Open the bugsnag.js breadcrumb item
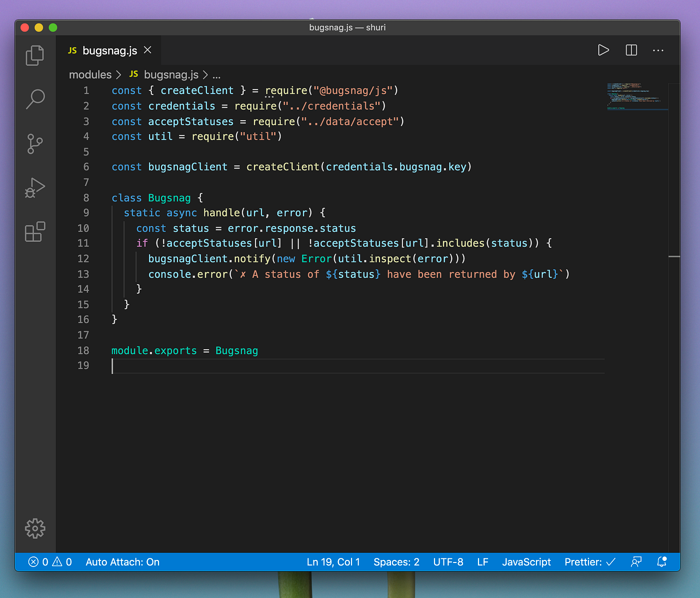Image resolution: width=700 pixels, height=598 pixels. tap(171, 75)
